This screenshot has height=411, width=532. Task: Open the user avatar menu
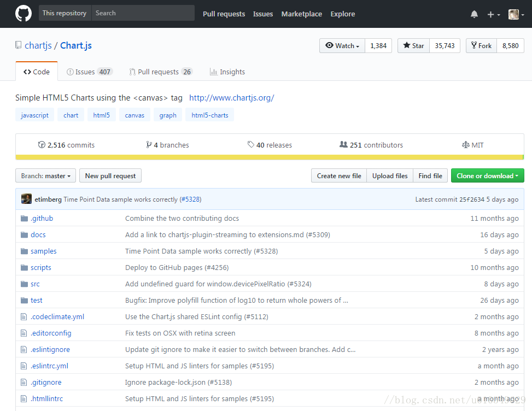pyautogui.click(x=516, y=14)
